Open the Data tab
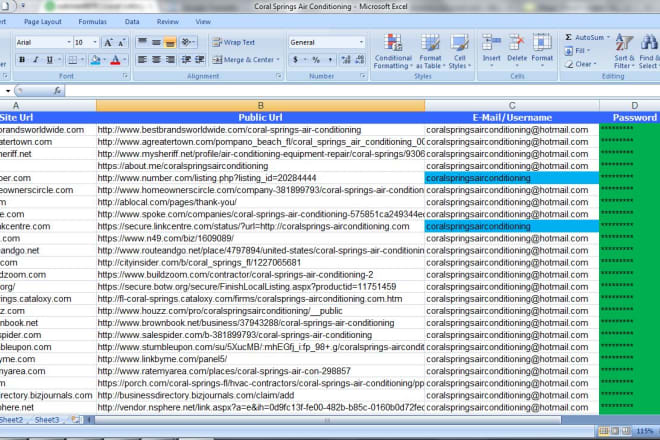Viewport: 660px width, 440px height. point(132,21)
